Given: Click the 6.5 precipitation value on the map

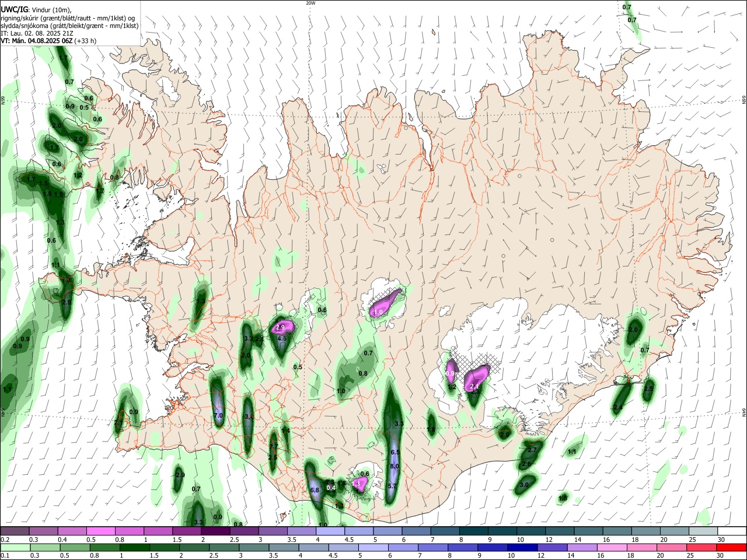Looking at the screenshot, I should point(395,452).
